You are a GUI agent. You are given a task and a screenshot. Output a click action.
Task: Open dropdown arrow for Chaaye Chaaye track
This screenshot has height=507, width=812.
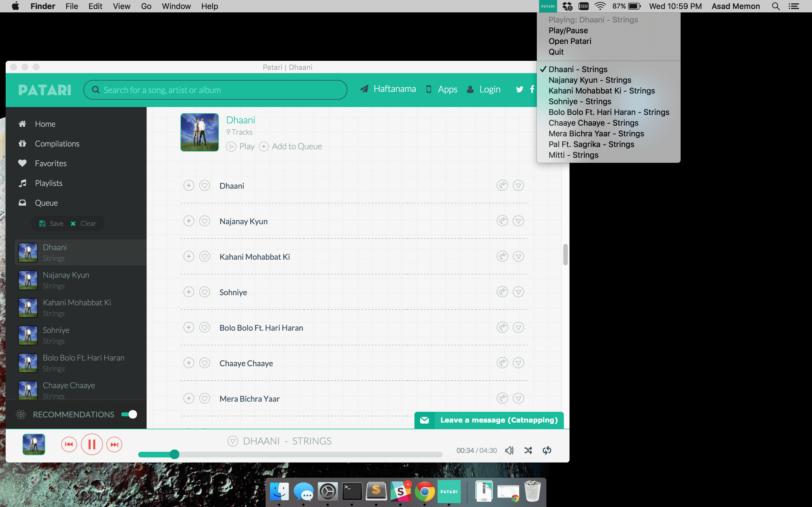[x=518, y=363]
